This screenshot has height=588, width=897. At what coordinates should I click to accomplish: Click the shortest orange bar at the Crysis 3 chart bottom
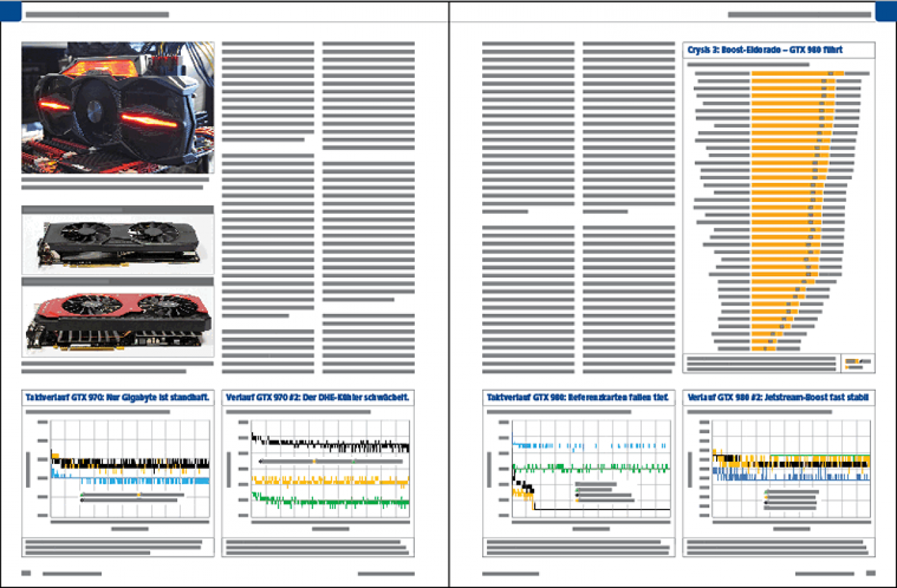click(x=765, y=348)
